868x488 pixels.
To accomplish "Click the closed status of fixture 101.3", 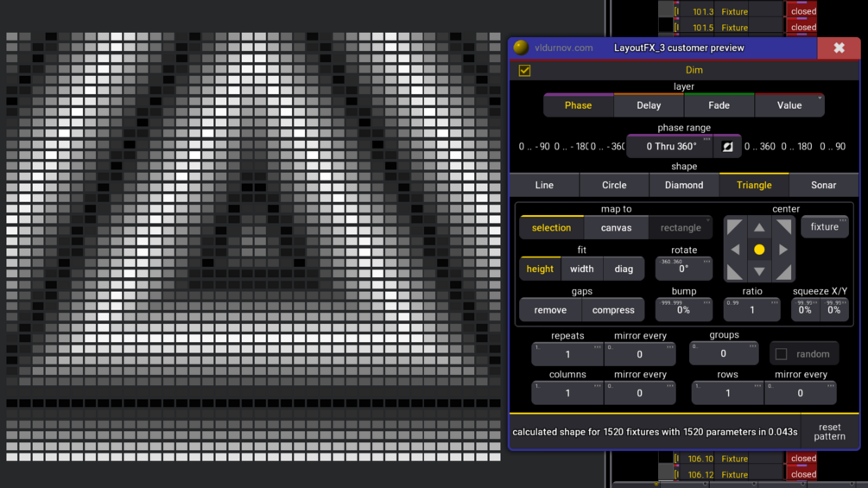I will tap(803, 11).
